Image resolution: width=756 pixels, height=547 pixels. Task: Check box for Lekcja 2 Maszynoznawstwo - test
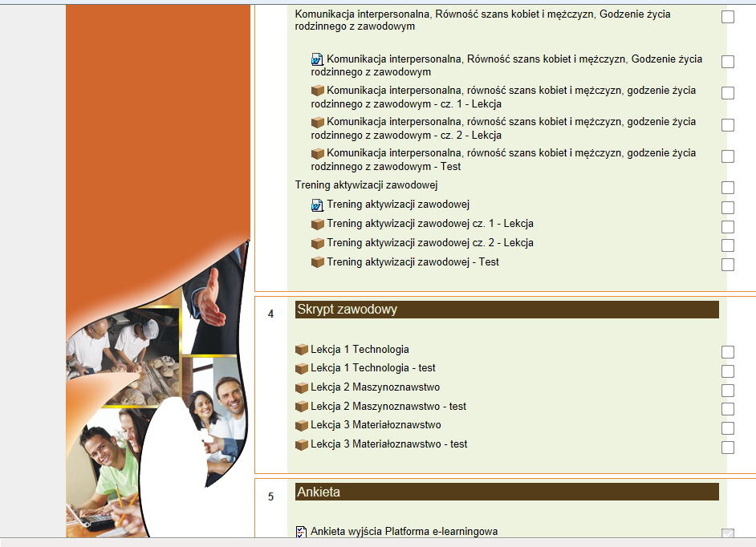click(x=728, y=409)
